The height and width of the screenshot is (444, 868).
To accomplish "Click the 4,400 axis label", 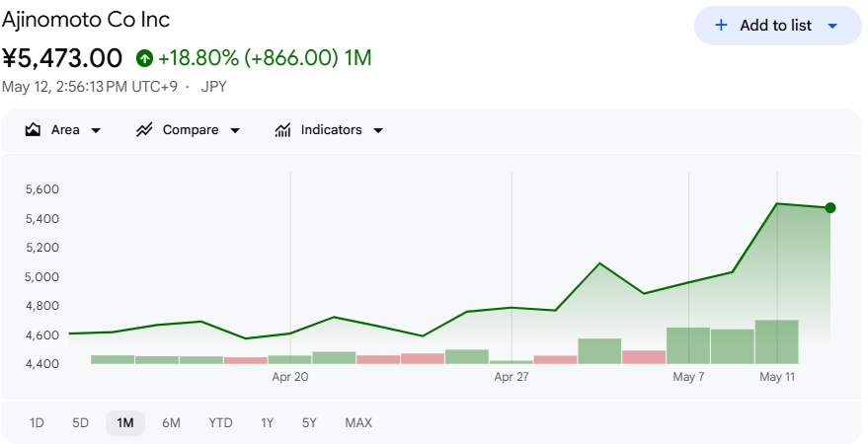I will 42,364.
